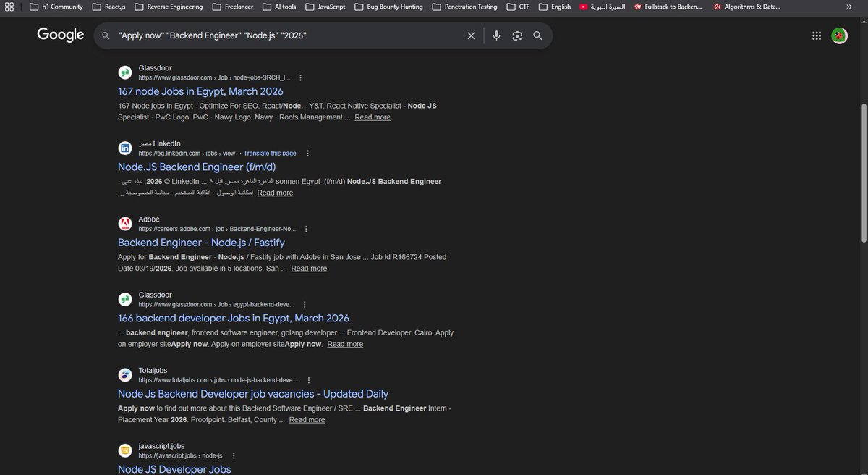Open the Bug Bounty Hunting bookmark folder

(388, 7)
